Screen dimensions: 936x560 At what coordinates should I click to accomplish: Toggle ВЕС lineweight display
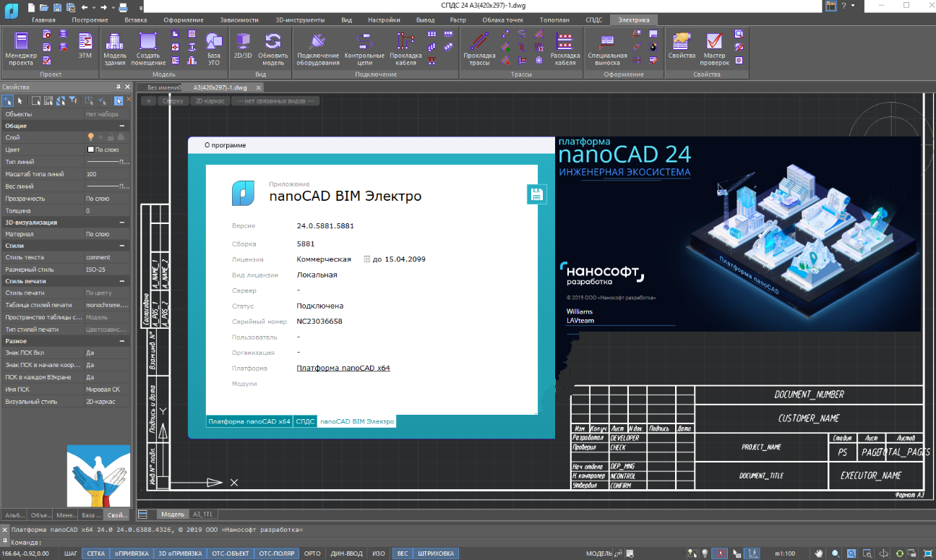[x=403, y=553]
